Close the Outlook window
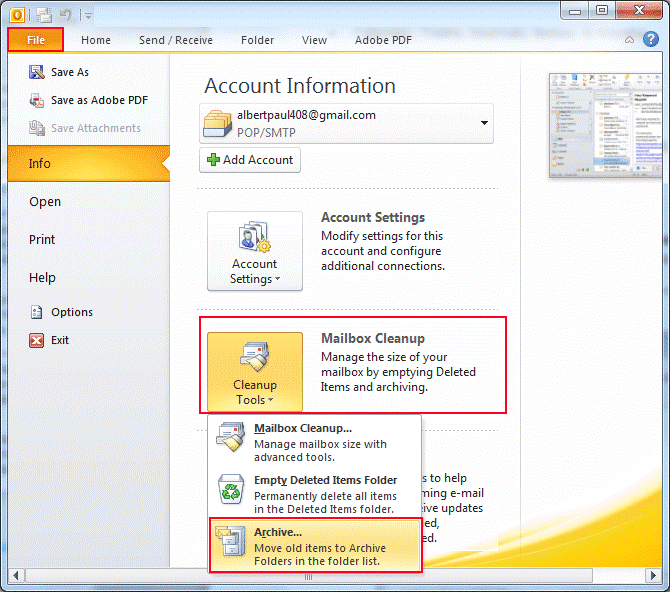 pyautogui.click(x=639, y=10)
